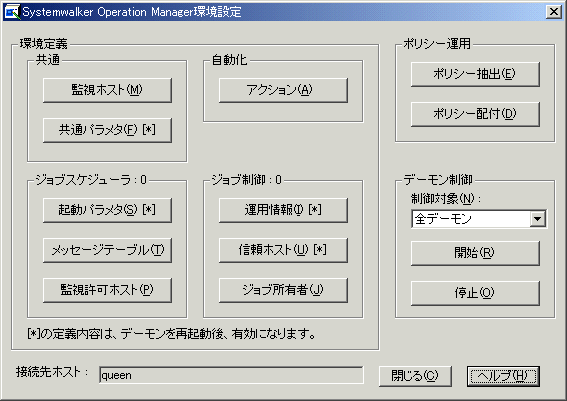Close the window with X button
The height and width of the screenshot is (401, 567).
coord(554,12)
